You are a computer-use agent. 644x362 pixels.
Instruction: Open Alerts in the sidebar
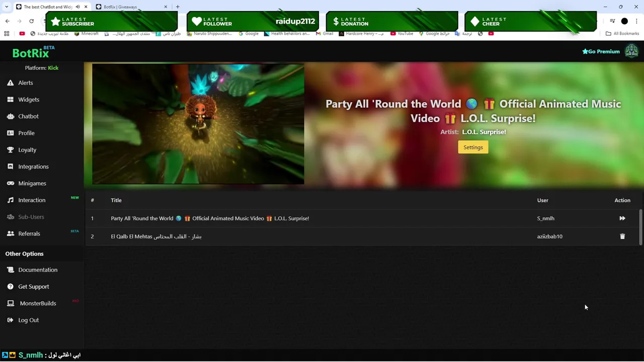click(x=25, y=83)
